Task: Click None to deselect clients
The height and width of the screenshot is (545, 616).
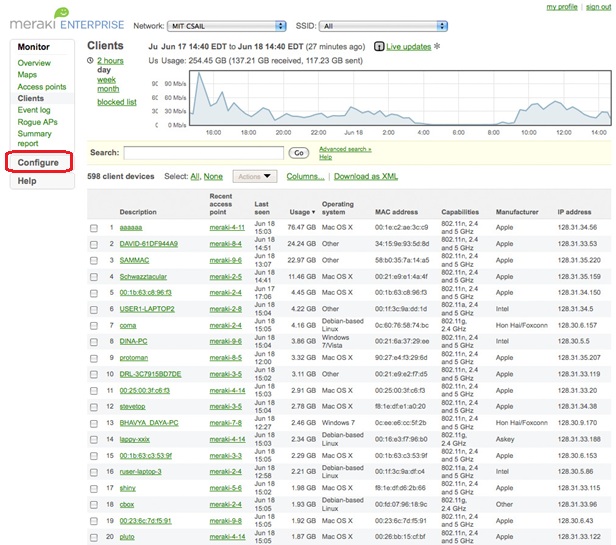Action: click(x=213, y=176)
